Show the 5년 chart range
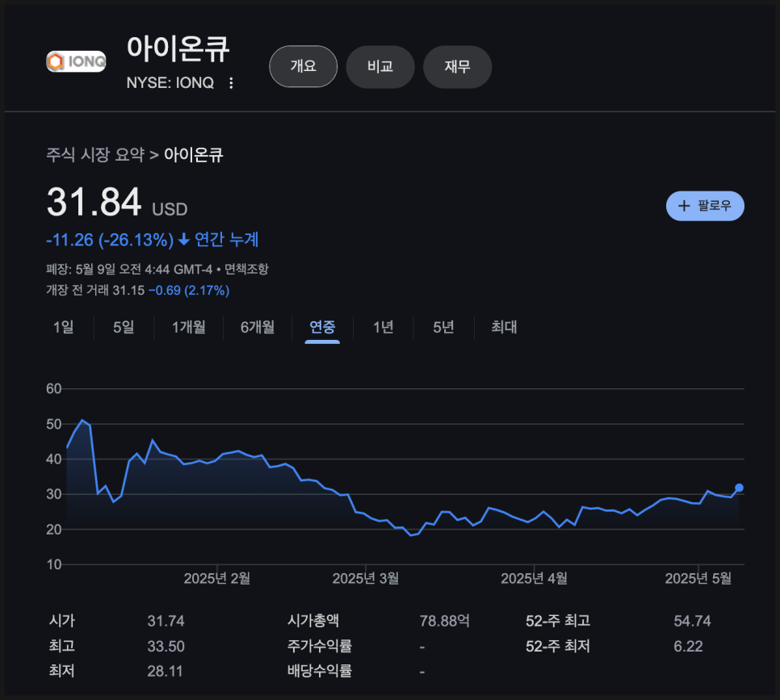780x700 pixels. pyautogui.click(x=443, y=327)
